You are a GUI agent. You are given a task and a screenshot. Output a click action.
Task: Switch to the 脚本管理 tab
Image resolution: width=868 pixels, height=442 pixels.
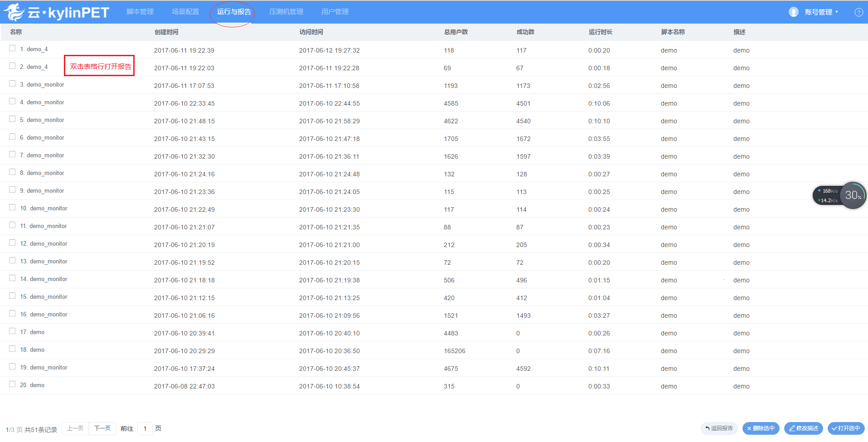click(140, 12)
